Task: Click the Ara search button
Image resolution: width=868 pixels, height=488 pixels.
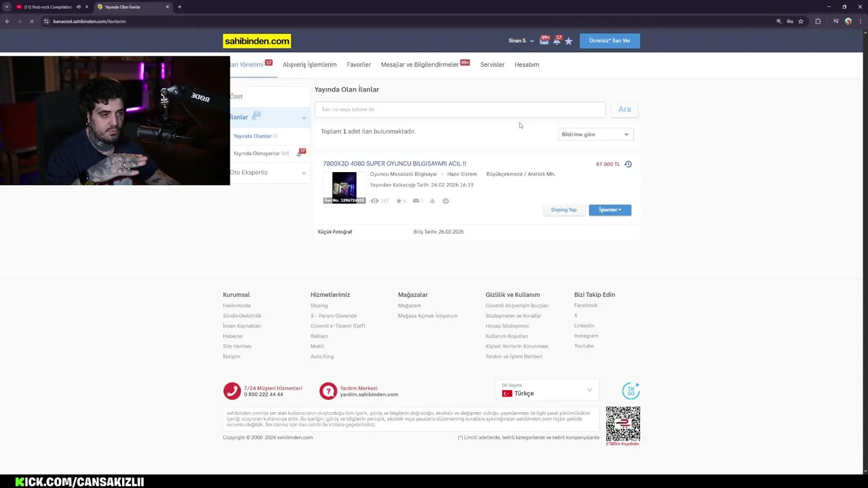Action: pyautogui.click(x=625, y=109)
